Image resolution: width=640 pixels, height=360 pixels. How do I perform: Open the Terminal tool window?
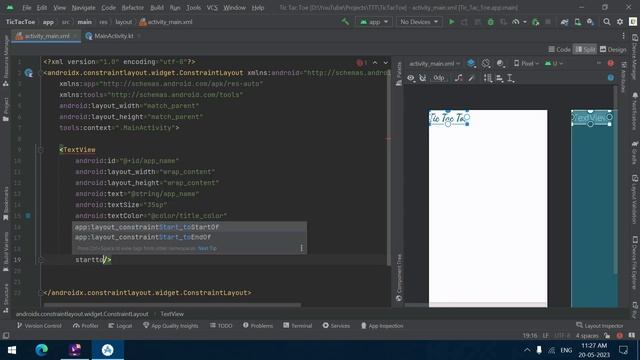(x=298, y=326)
